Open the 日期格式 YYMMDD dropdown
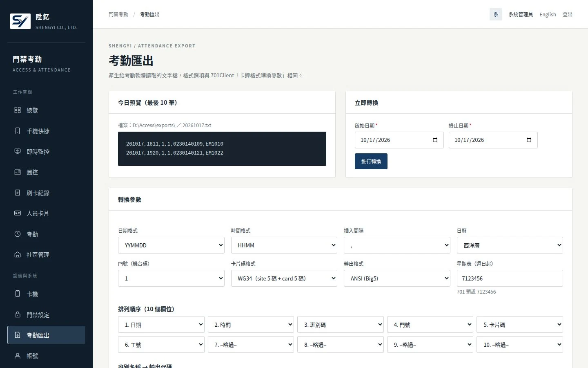The height and width of the screenshot is (368, 588). coord(171,245)
